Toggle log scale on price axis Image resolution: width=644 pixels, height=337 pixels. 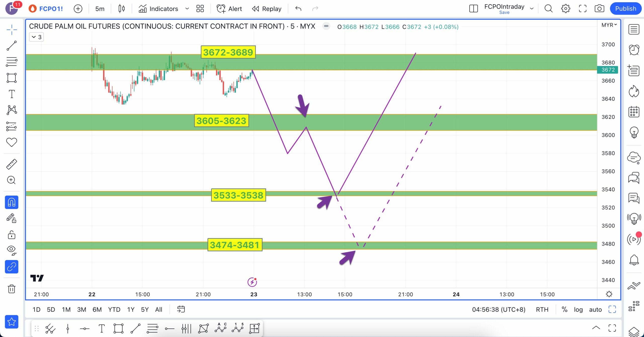578,310
